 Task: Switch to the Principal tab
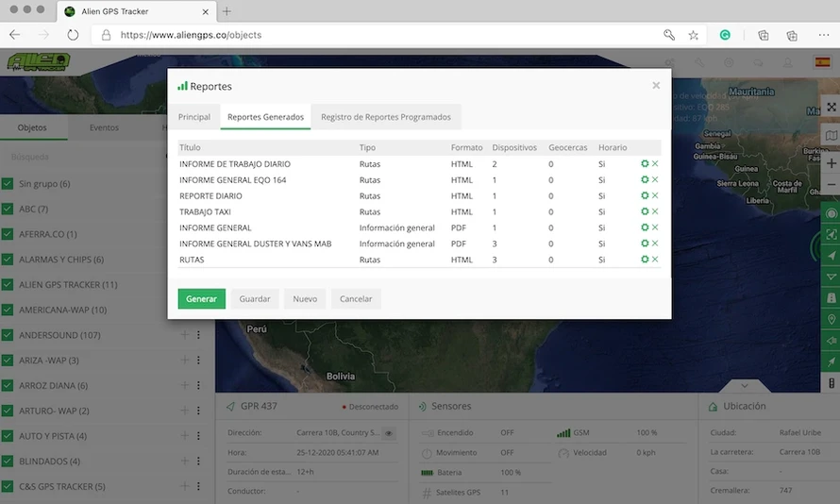(x=194, y=117)
